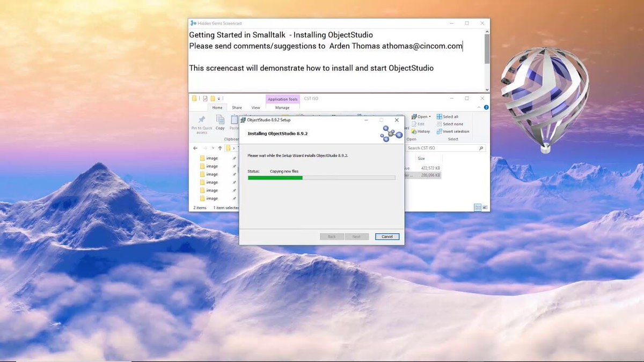The height and width of the screenshot is (362, 644).
Task: Click Invert selection in ribbon
Action: click(x=453, y=131)
